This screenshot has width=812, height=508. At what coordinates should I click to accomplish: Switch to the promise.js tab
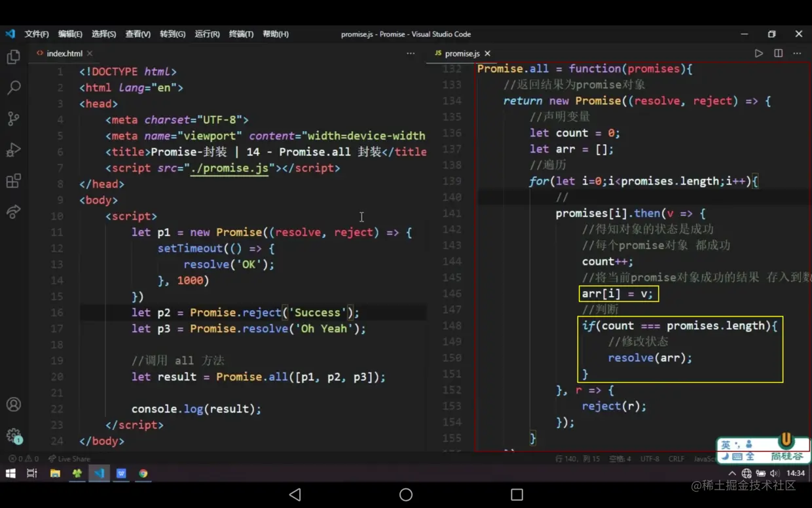(462, 54)
